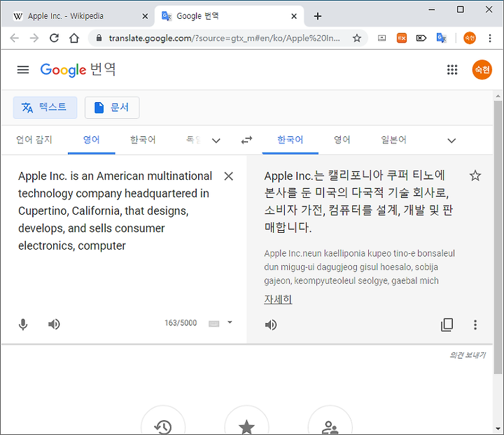The height and width of the screenshot is (435, 504).
Task: Clear the source text with the X
Action: 228,176
